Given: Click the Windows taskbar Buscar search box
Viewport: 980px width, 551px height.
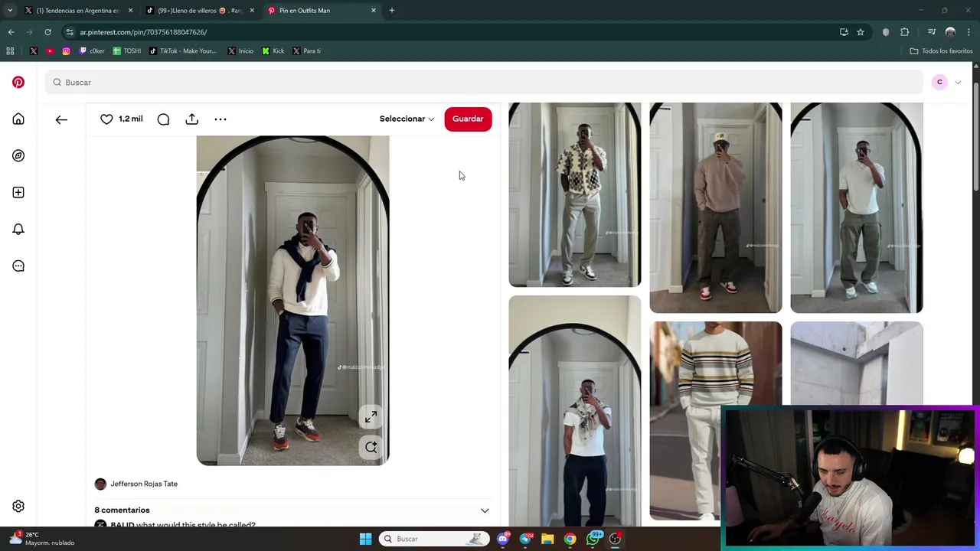Looking at the screenshot, I should [x=434, y=539].
